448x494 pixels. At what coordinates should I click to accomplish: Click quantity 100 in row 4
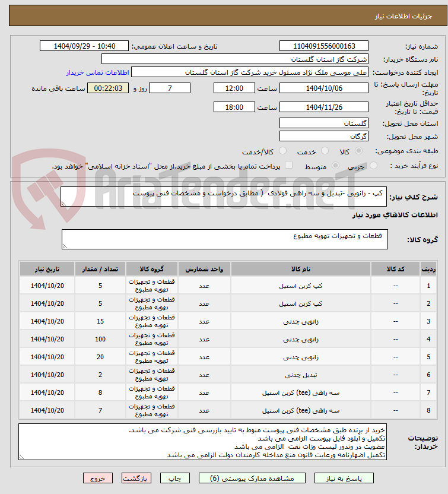(100, 339)
